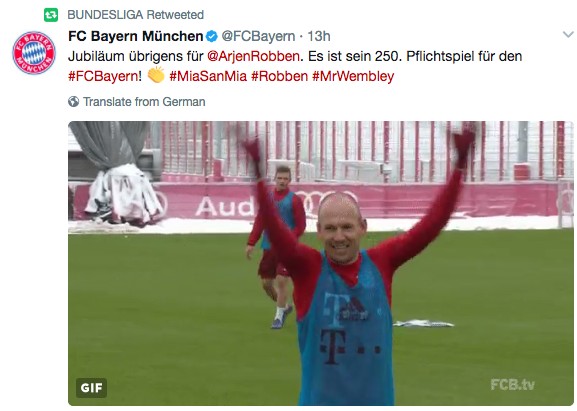Open FC Bayern München profile avatar
This screenshot has height=411, width=577.
[34, 53]
